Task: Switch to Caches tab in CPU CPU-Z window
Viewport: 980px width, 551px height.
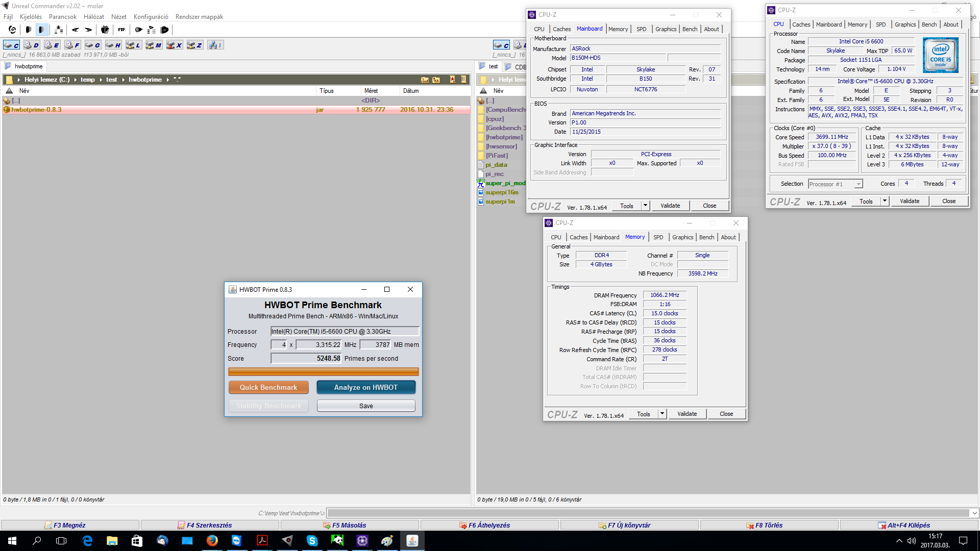Action: coord(801,24)
